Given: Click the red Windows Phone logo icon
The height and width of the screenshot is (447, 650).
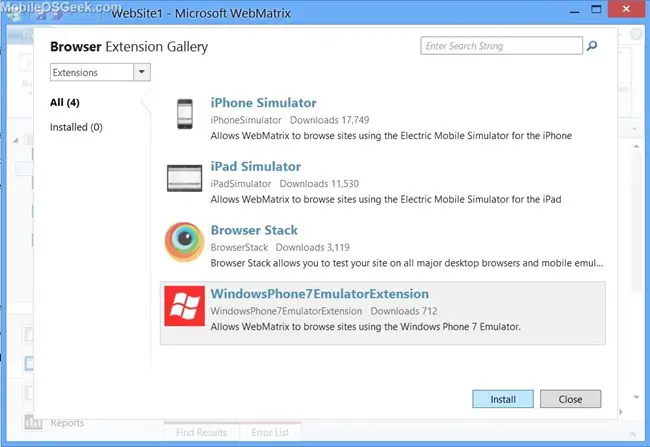Looking at the screenshot, I should tap(184, 306).
